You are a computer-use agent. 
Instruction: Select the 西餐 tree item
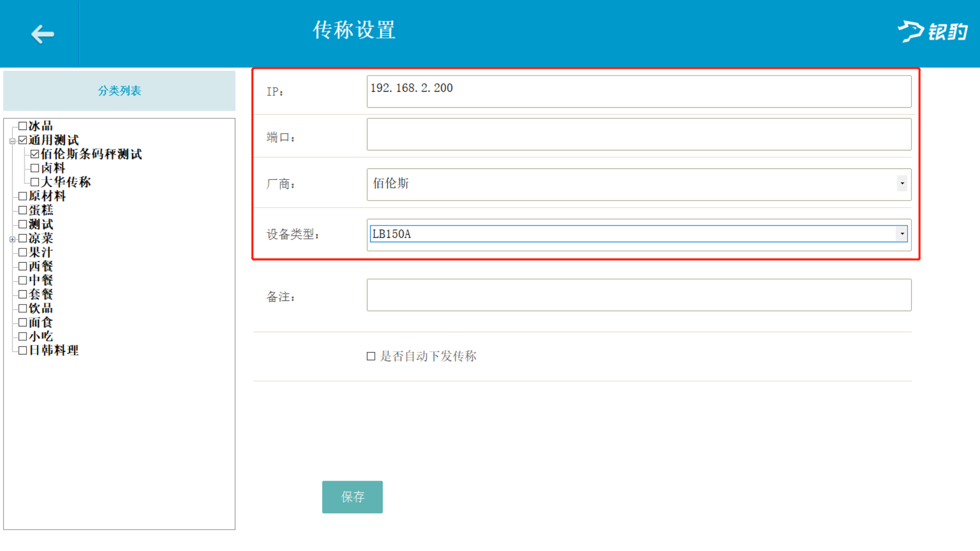click(41, 266)
